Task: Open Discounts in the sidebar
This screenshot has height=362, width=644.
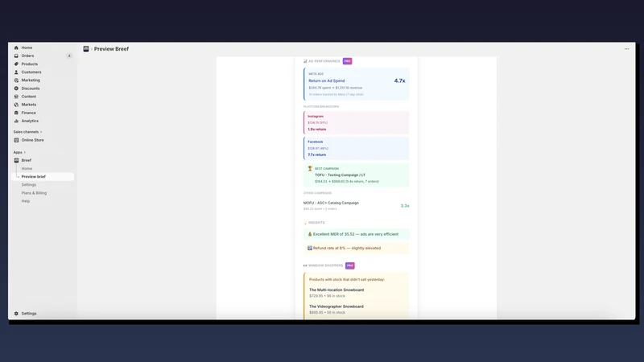Action: (x=31, y=88)
